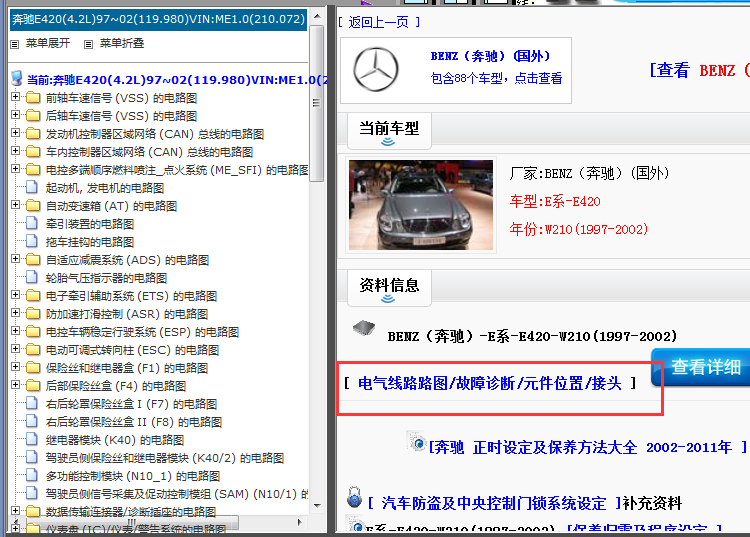Click the computer icon beside 当前:奔驰E420
750x537 pixels.
(x=17, y=78)
